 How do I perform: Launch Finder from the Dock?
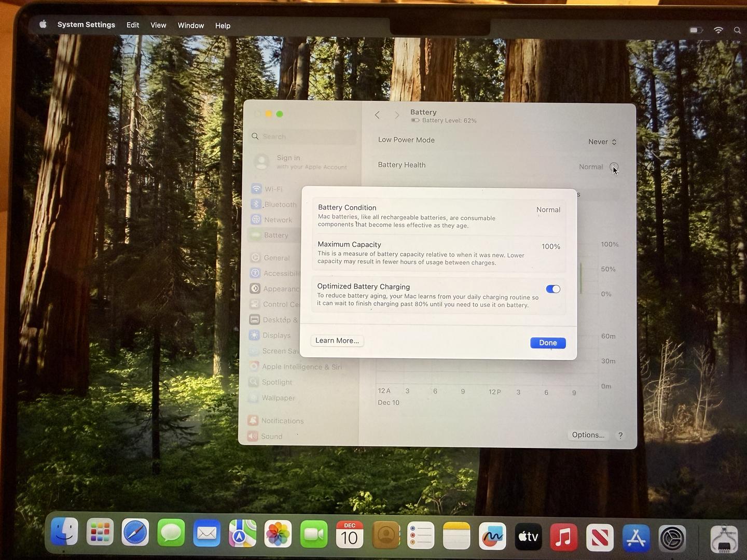pos(64,533)
